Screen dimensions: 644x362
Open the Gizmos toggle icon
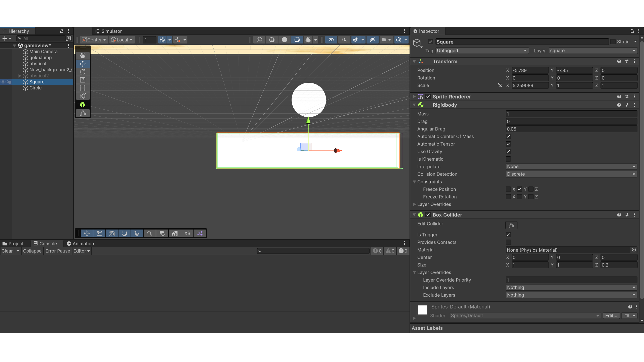pos(398,40)
